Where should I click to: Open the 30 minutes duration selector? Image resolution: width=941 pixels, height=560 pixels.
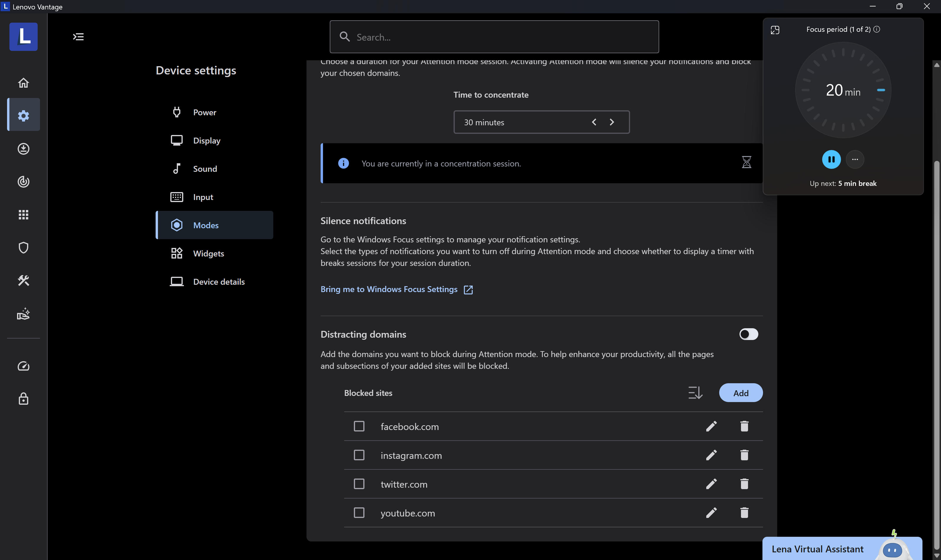point(521,122)
